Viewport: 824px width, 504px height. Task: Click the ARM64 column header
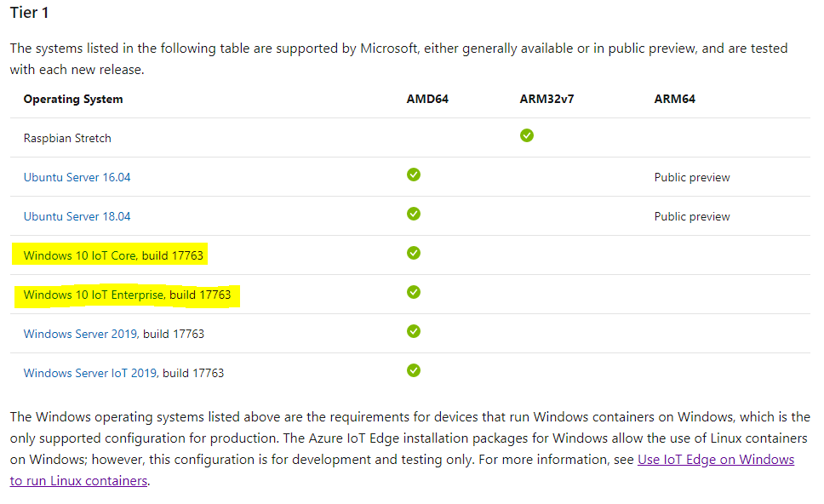[674, 99]
